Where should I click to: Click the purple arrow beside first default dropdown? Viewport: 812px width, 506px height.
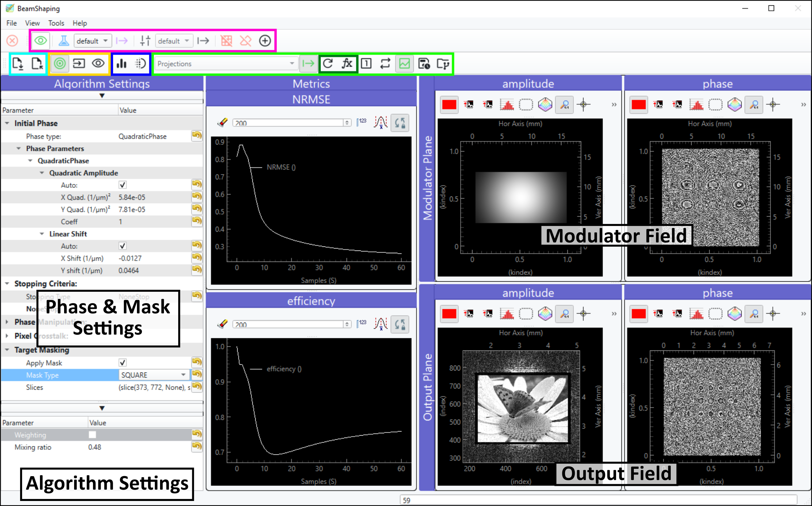121,41
